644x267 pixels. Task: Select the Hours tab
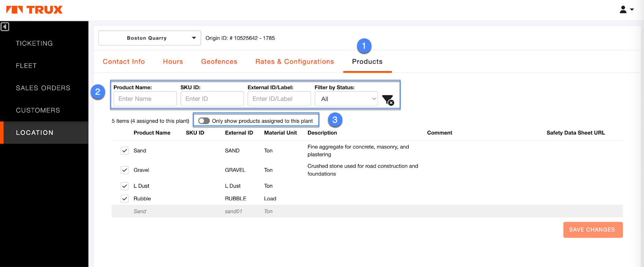coord(173,62)
